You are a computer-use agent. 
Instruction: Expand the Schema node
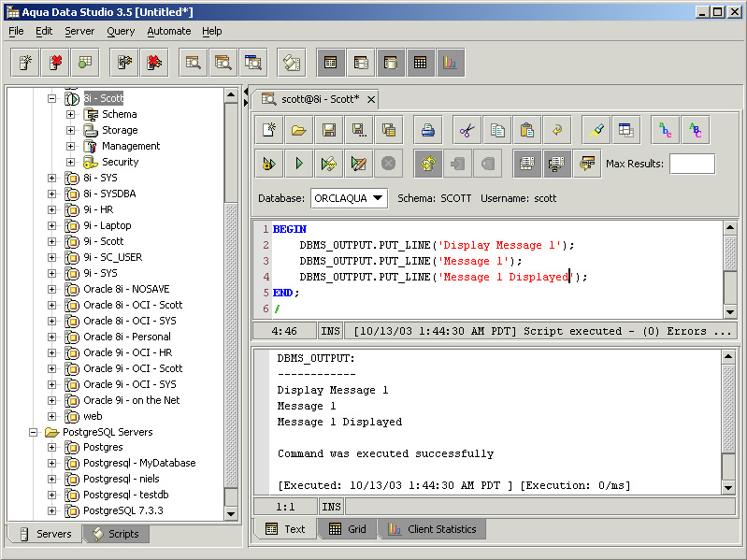point(70,114)
